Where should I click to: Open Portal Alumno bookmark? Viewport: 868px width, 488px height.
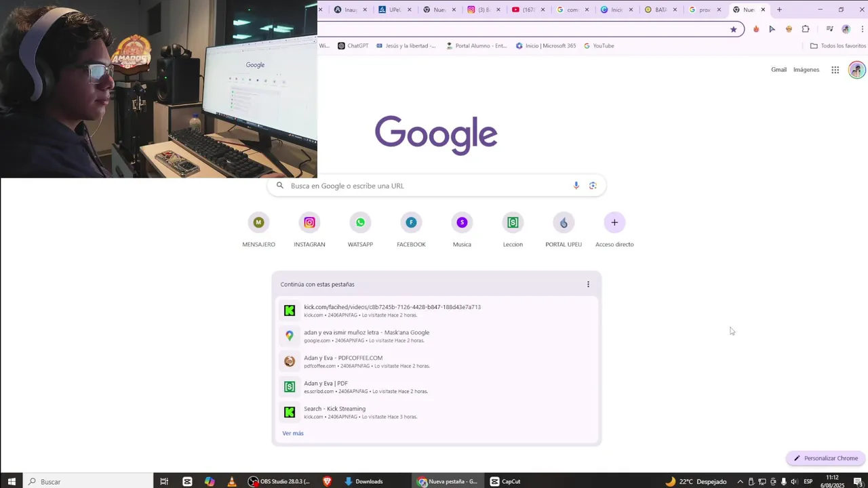click(477, 46)
